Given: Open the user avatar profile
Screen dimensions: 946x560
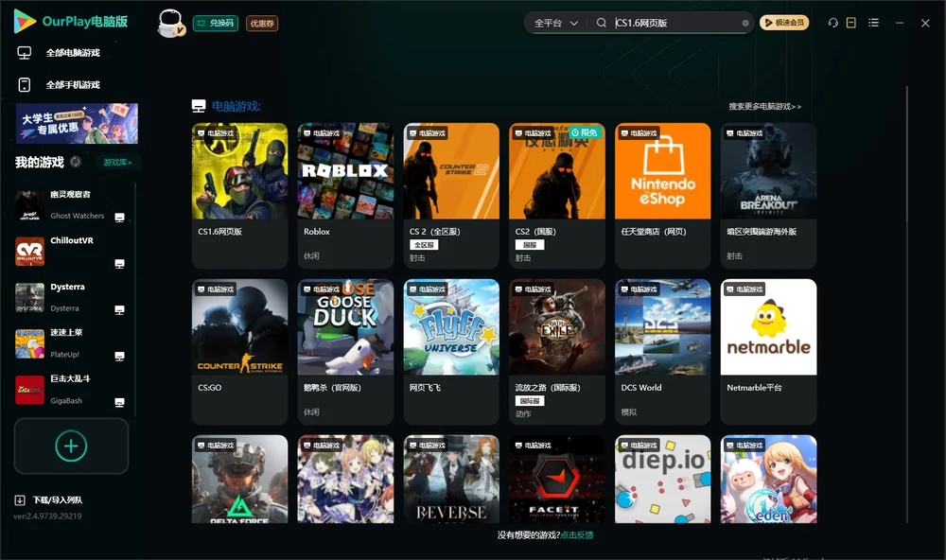Looking at the screenshot, I should point(170,23).
